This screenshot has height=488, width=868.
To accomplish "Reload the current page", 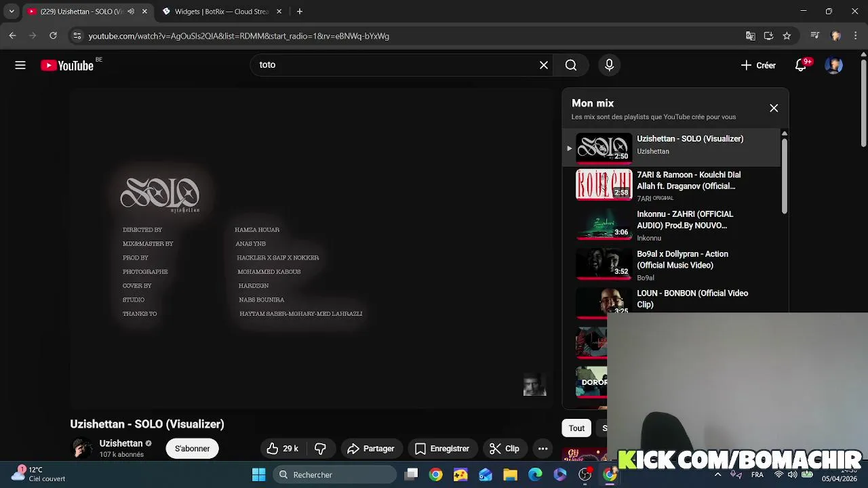I will 53,36.
